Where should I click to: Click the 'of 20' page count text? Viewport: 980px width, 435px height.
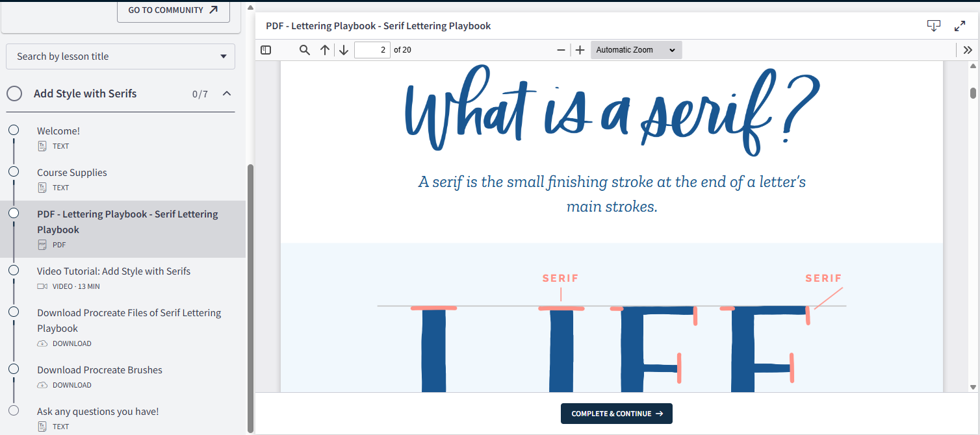click(402, 50)
